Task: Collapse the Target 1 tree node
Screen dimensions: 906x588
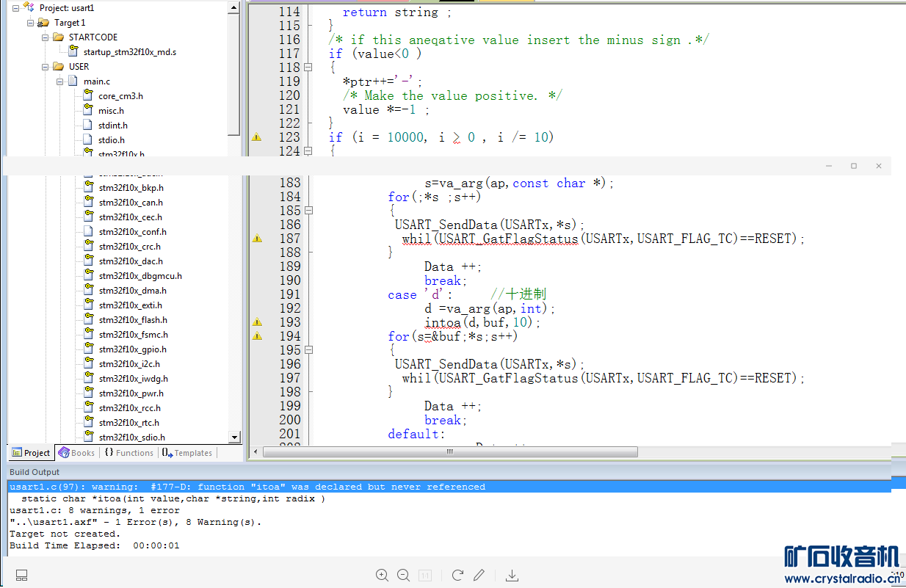Action: click(31, 23)
